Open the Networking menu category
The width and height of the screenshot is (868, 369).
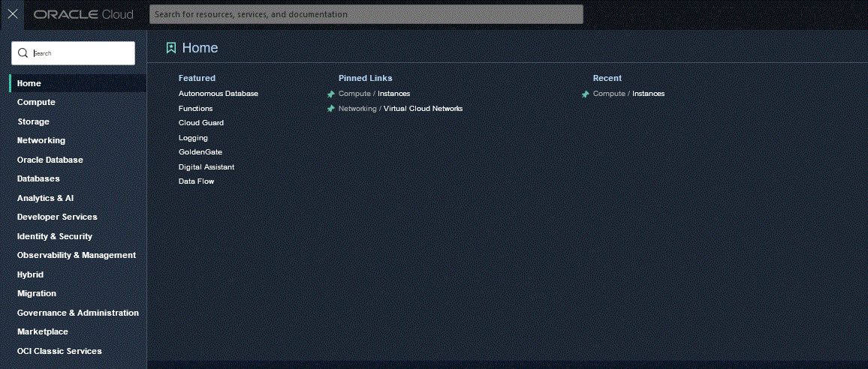pos(41,140)
